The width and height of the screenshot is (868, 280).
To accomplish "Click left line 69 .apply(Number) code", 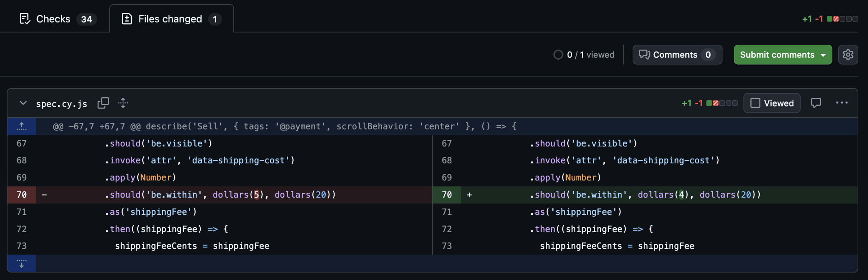I will click(x=141, y=177).
